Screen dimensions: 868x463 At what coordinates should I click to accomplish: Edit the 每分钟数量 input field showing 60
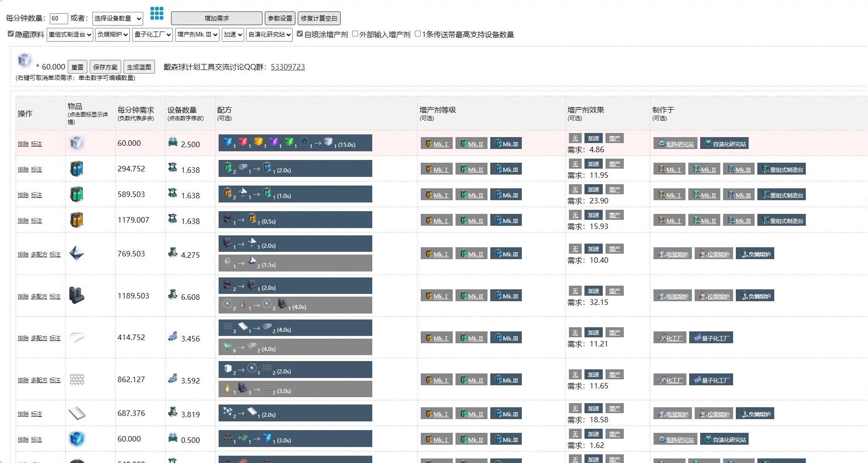click(58, 19)
